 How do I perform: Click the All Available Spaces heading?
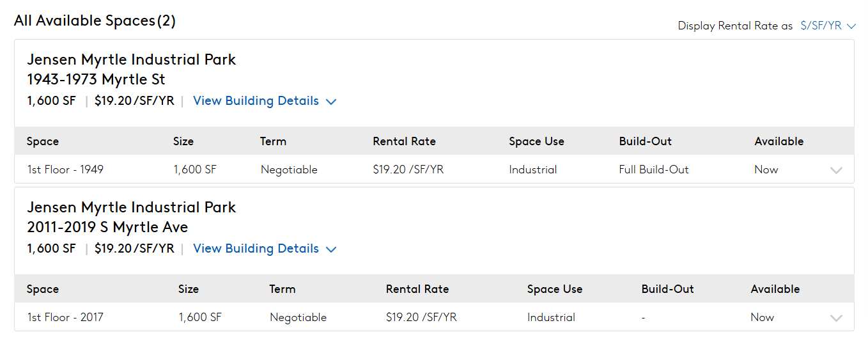pyautogui.click(x=95, y=20)
